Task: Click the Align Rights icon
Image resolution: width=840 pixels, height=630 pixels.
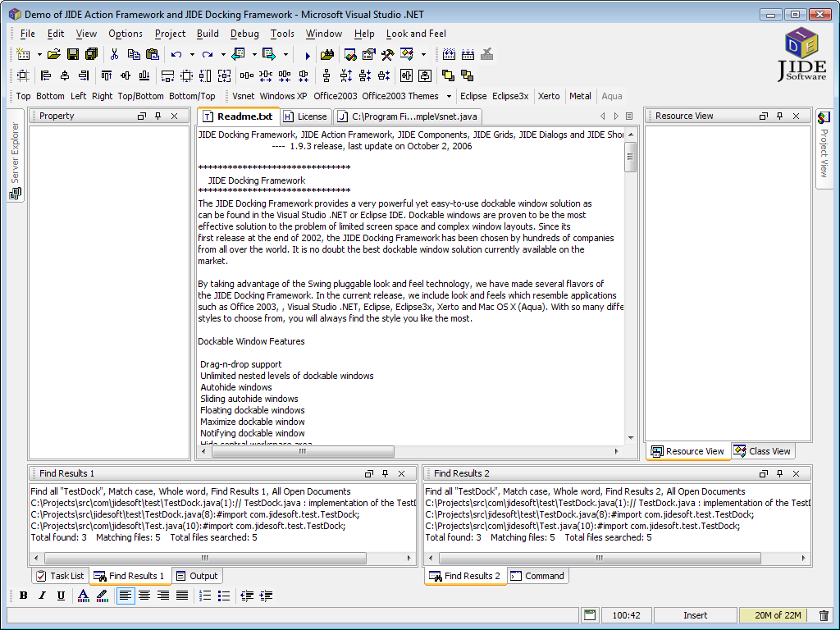Action: (x=84, y=75)
